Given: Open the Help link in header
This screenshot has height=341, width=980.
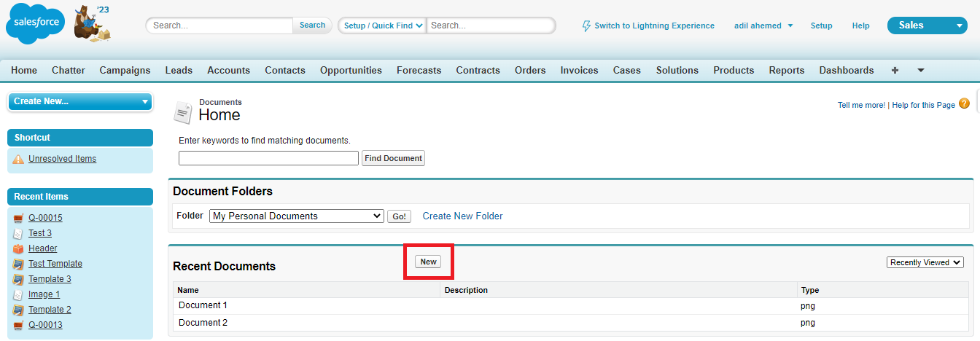Looking at the screenshot, I should tap(861, 26).
